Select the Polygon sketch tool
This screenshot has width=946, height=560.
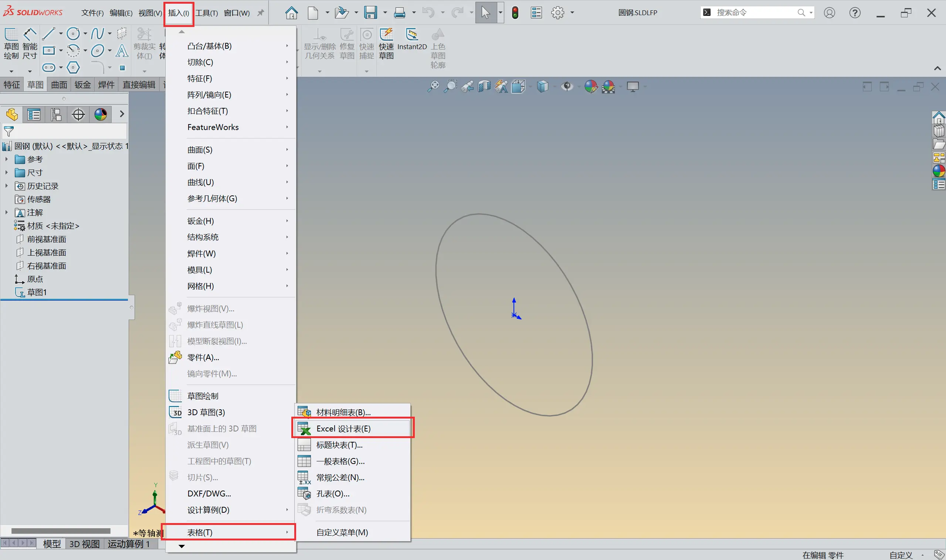tap(73, 68)
